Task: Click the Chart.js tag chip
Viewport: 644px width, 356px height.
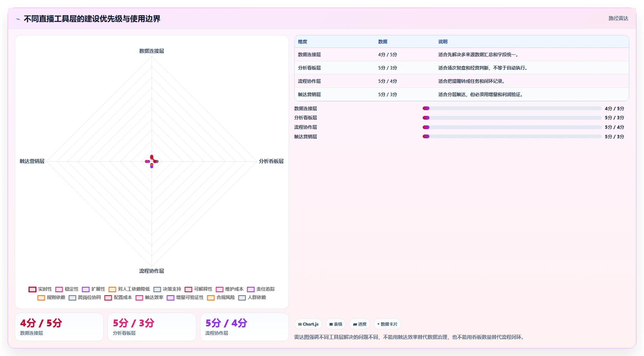Action: point(308,324)
